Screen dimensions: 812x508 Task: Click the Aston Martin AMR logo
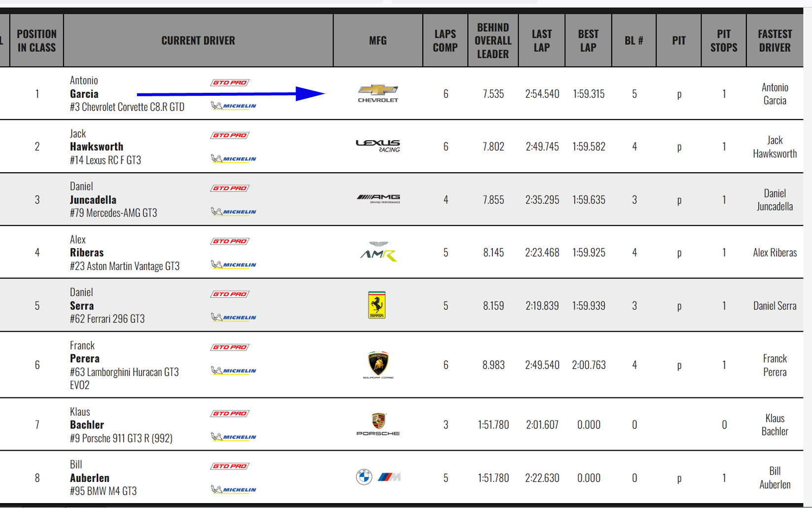point(378,252)
